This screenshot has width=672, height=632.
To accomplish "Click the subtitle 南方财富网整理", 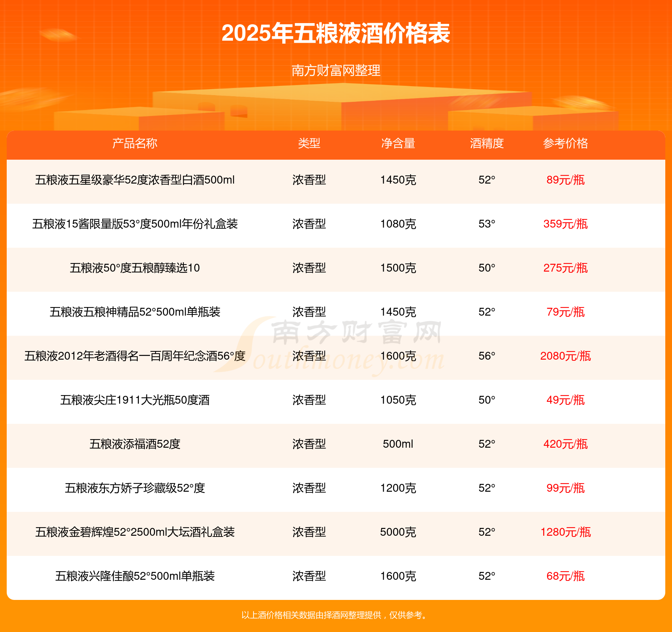I will 336,71.
